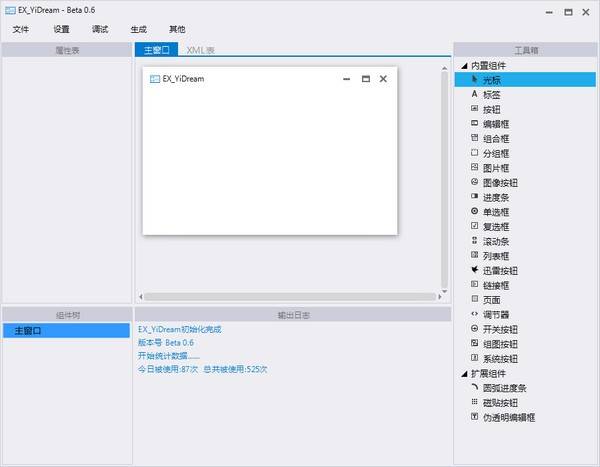This screenshot has width=600, height=467.
Task: Click log line "版本号 Beta 0.6"
Action: pos(166,343)
